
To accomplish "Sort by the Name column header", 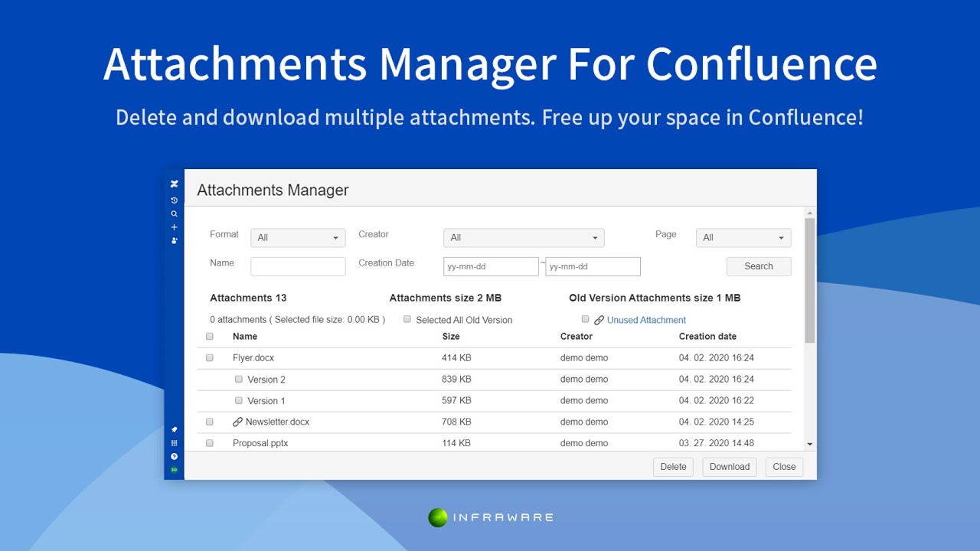I will coord(245,337).
